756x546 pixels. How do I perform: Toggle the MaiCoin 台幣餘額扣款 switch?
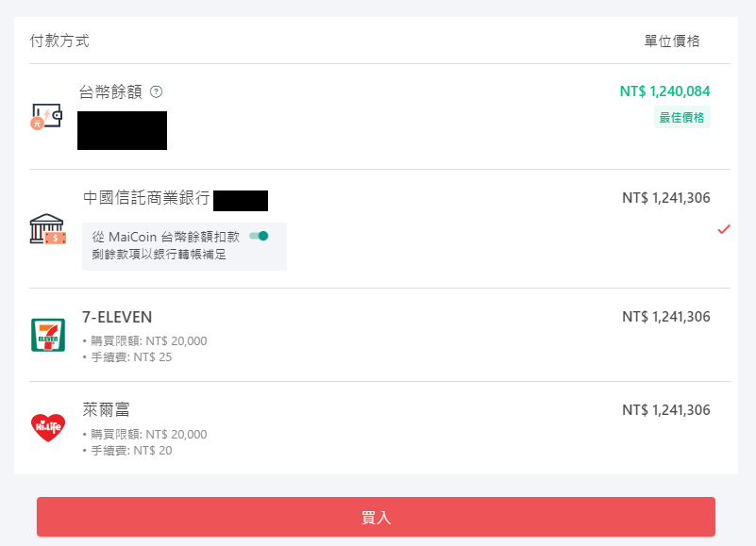(259, 236)
